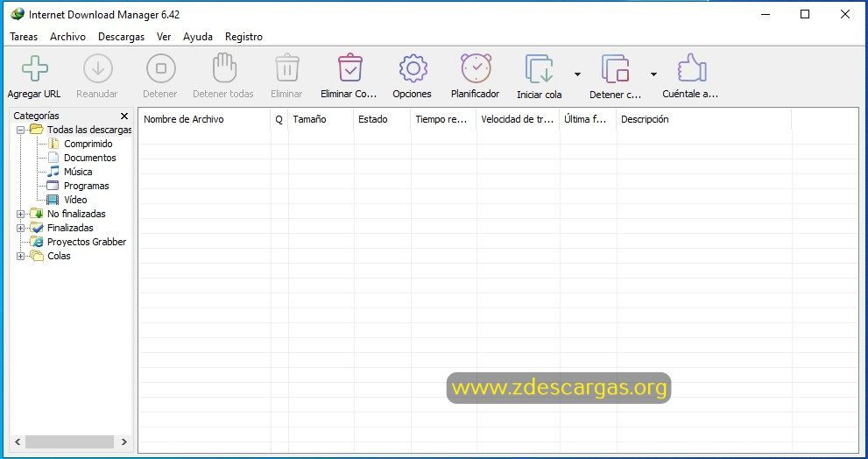Screen dimensions: 868x459
Task: Sort by Estado column header
Action: (382, 119)
